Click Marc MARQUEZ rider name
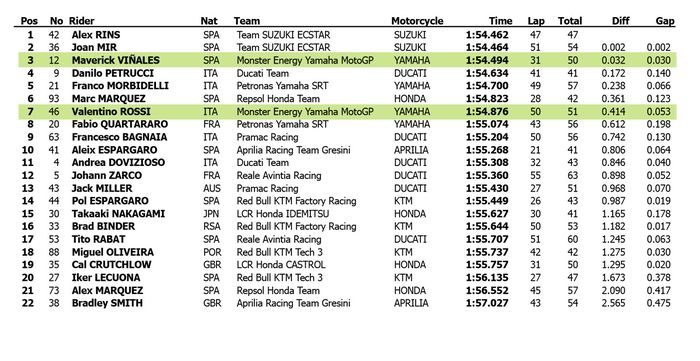This screenshot has width=700, height=361. pos(108,99)
